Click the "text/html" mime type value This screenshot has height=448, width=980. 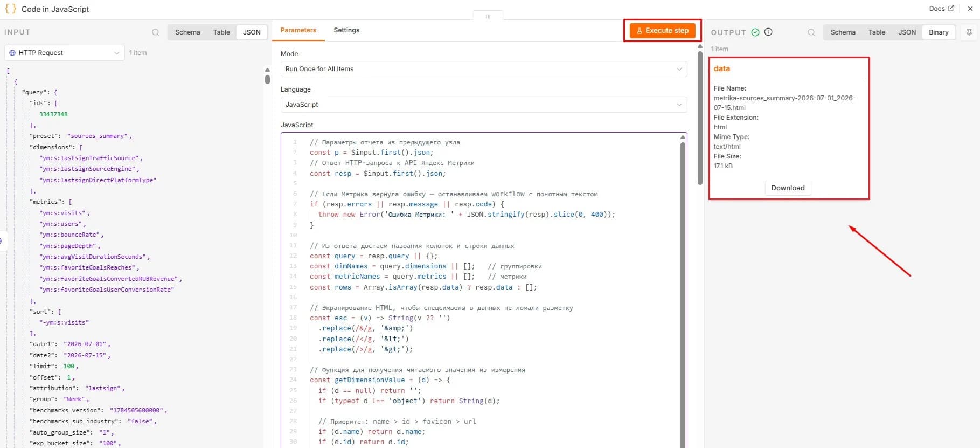pyautogui.click(x=727, y=147)
